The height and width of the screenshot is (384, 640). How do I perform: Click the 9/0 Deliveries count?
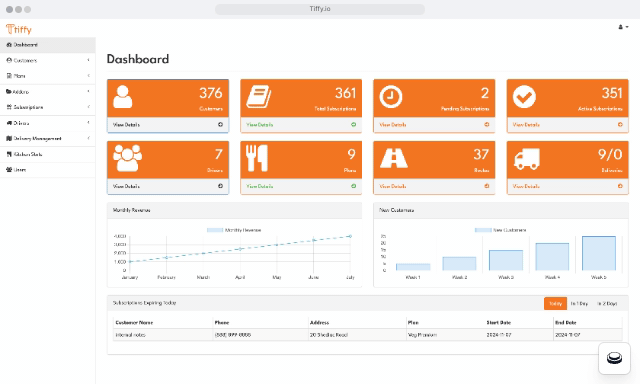(x=610, y=154)
